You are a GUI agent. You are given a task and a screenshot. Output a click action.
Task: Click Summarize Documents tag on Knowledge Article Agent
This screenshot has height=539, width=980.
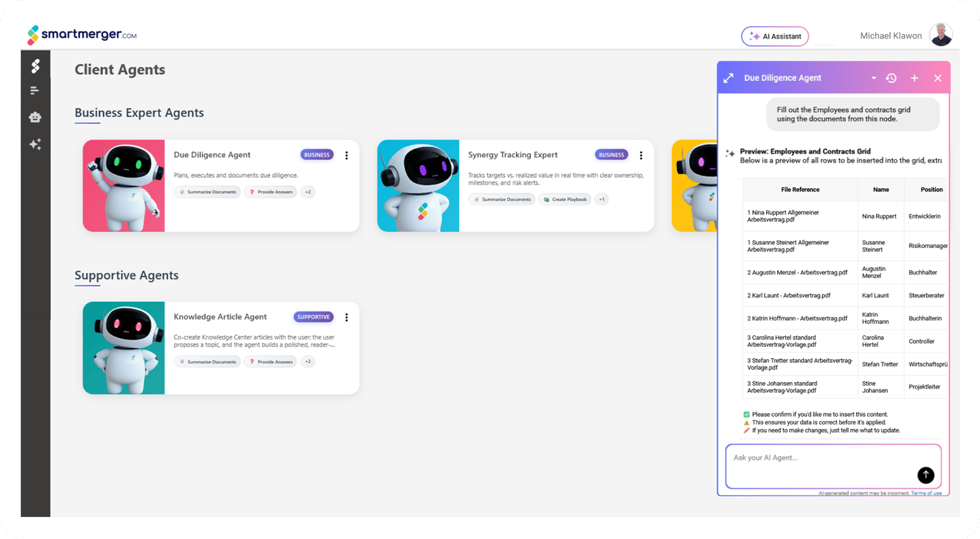coord(208,362)
